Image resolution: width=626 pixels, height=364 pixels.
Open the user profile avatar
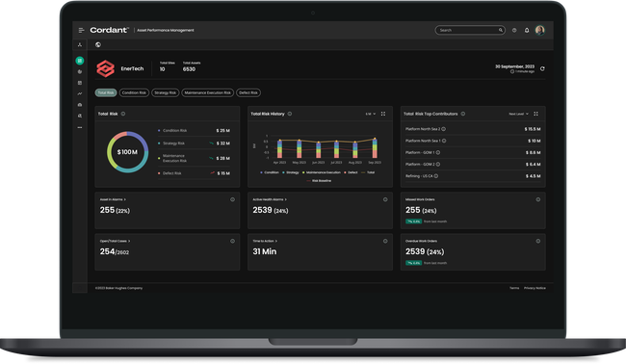(539, 30)
